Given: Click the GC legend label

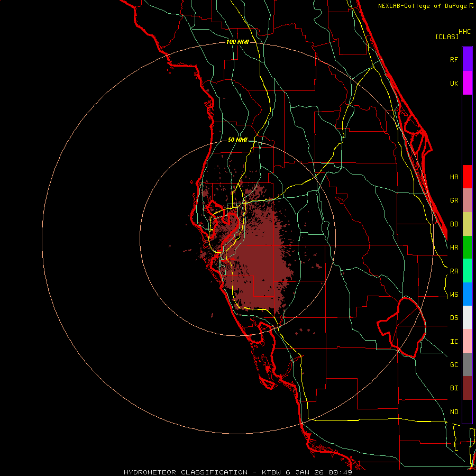Looking at the screenshot, I should (454, 365).
